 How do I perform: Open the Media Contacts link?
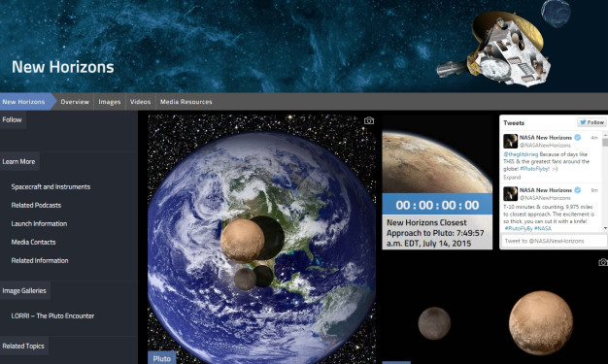(33, 243)
